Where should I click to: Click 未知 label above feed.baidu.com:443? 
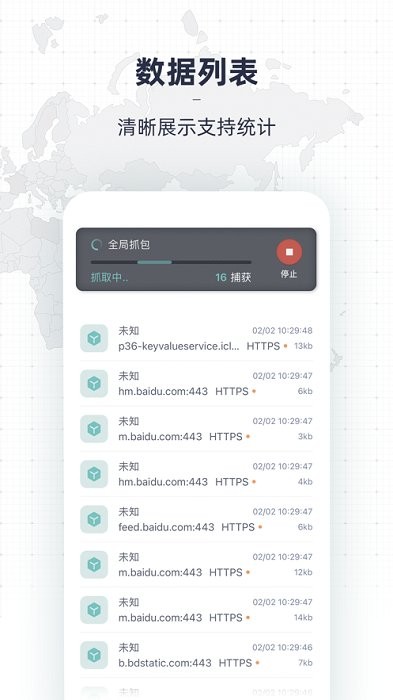pyautogui.click(x=129, y=512)
